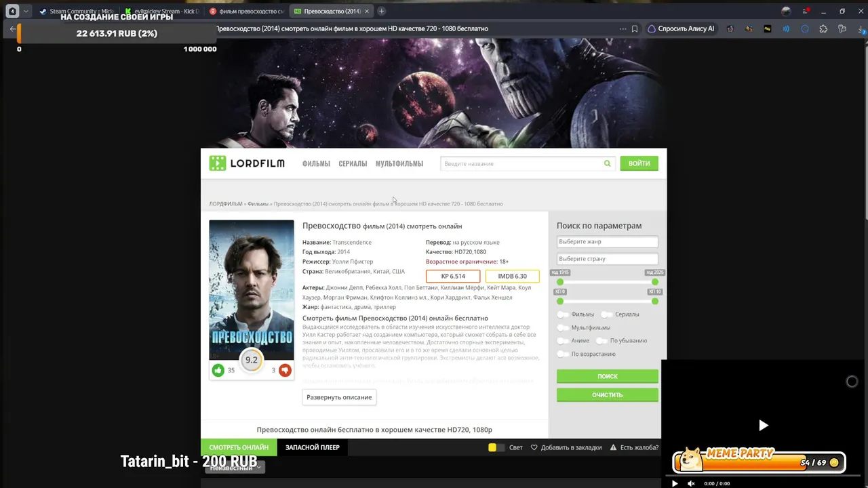Image resolution: width=868 pixels, height=488 pixels.
Task: Toggle the Мультфильмы filter switch
Action: click(x=563, y=327)
